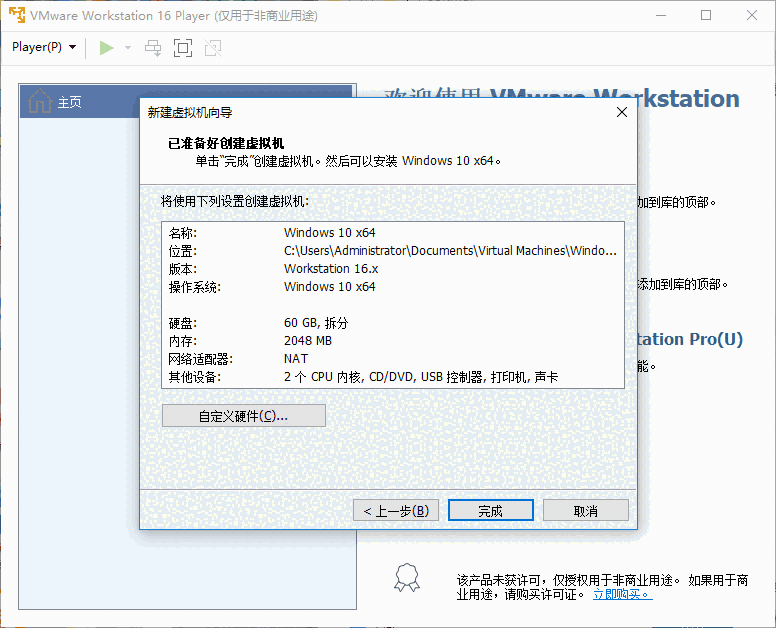Click the Unity mode toolbar icon
This screenshot has height=628, width=776.
coord(213,48)
